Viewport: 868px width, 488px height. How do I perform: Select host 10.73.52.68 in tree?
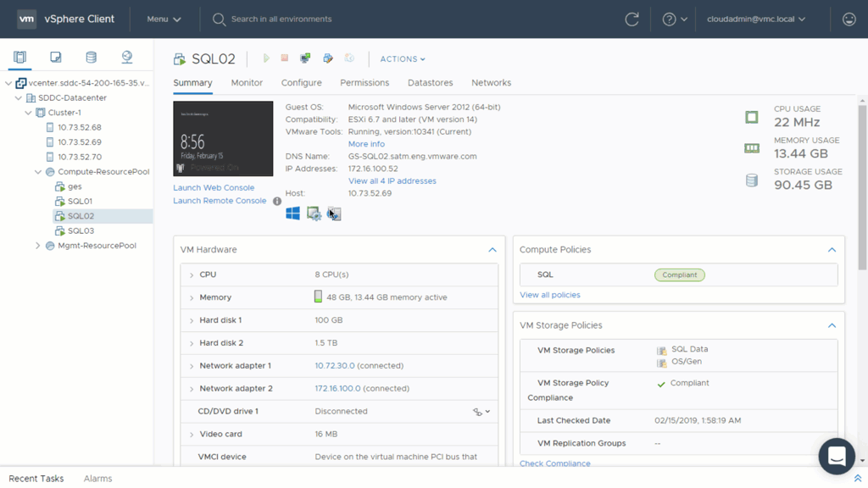[x=79, y=127]
